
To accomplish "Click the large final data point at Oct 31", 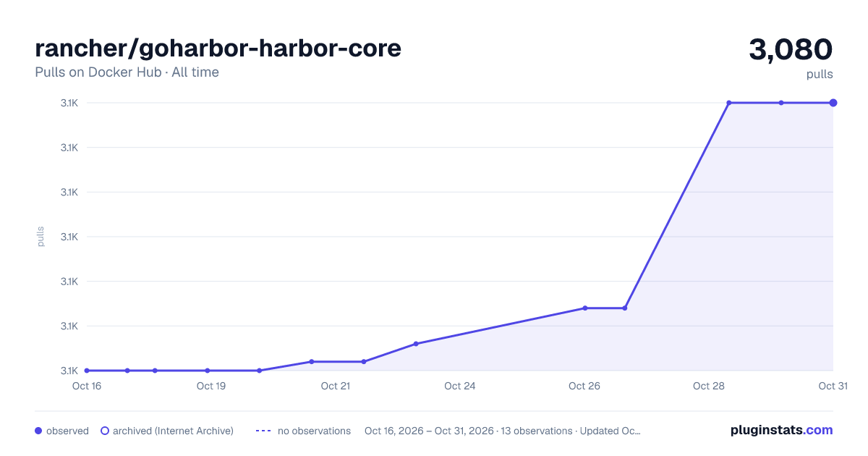I will pos(833,103).
